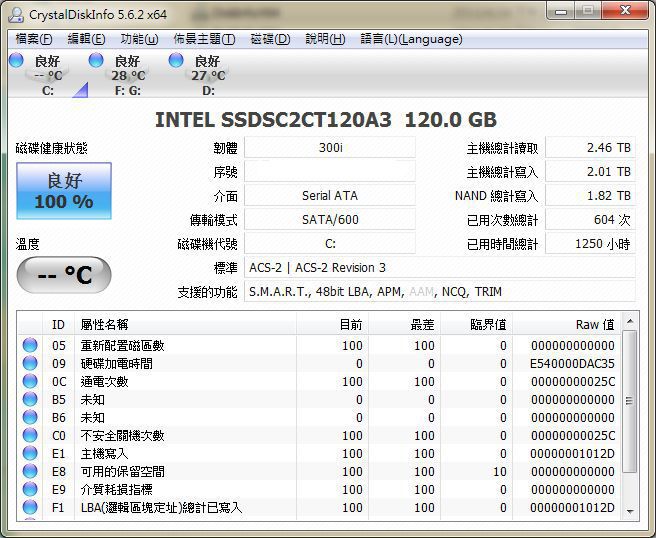Click host total writes value 2.01 TB
The image size is (656, 538).
pos(590,172)
